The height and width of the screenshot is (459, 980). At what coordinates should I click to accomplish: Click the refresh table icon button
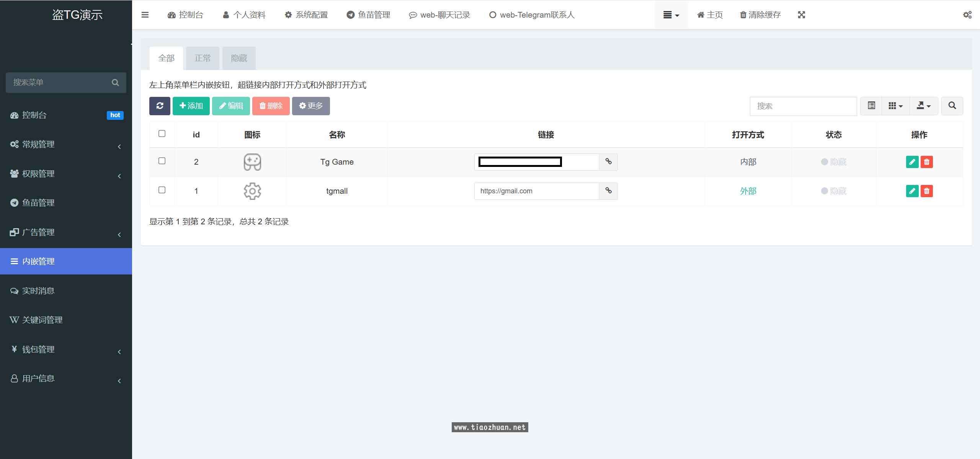coord(160,106)
